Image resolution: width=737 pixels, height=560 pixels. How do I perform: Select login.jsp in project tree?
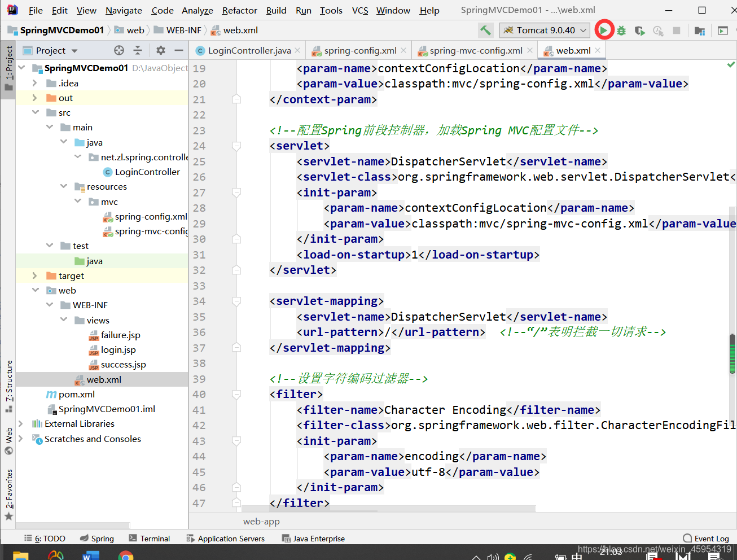pyautogui.click(x=112, y=349)
